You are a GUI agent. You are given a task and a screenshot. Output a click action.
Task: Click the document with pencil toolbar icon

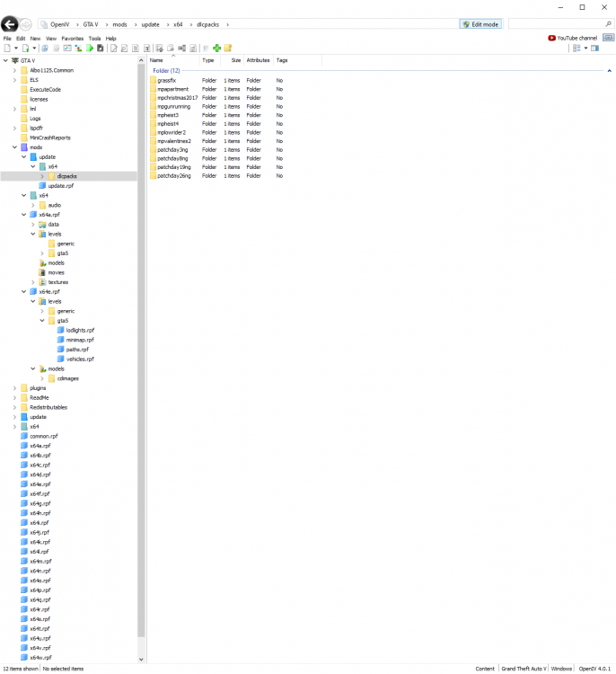click(x=114, y=49)
